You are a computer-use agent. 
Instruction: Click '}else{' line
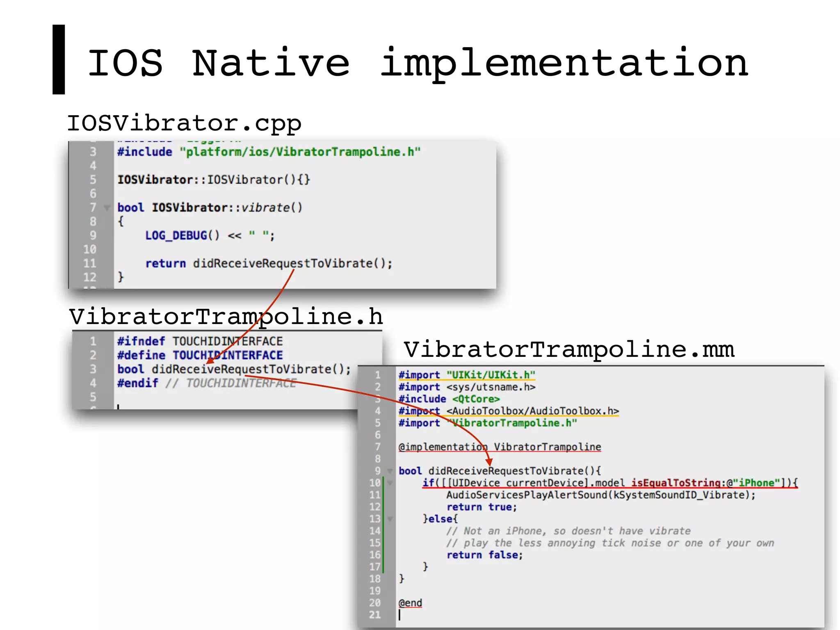tap(440, 519)
